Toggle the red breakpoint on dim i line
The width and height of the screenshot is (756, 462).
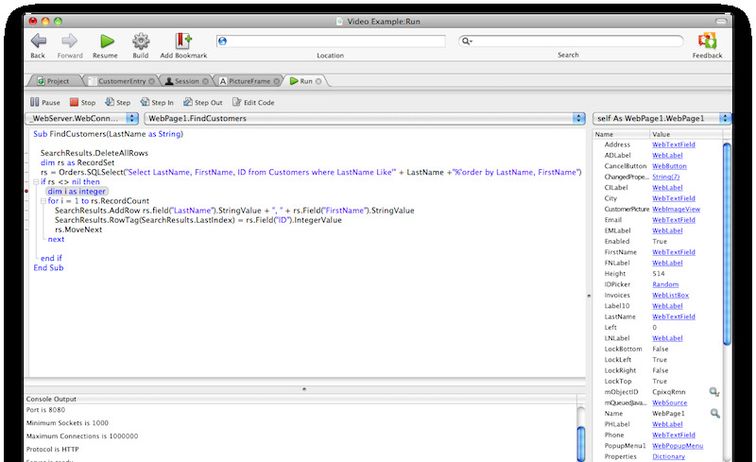click(x=27, y=191)
